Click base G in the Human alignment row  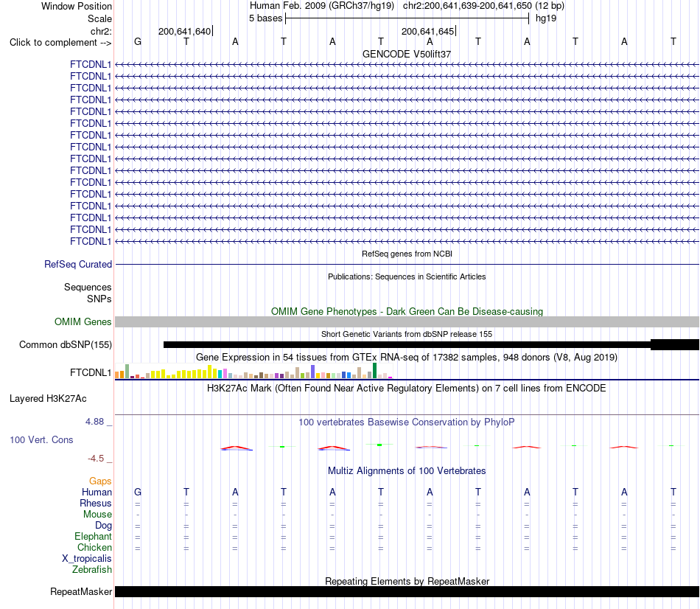coord(138,492)
